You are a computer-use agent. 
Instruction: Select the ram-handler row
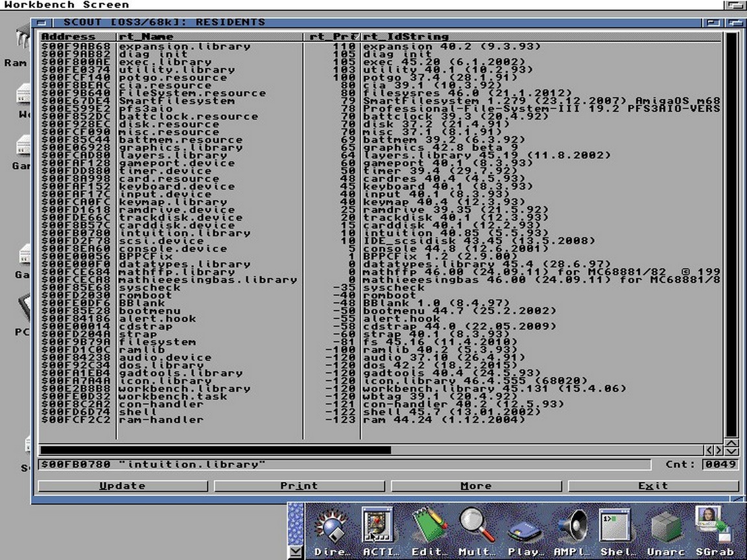point(380,419)
